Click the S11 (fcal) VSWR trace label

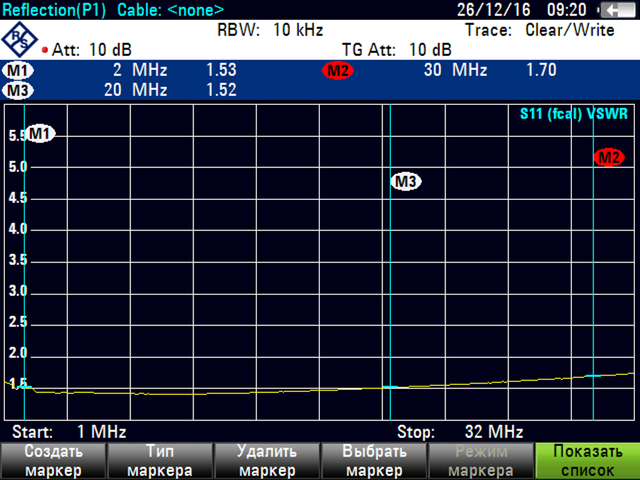click(x=575, y=115)
